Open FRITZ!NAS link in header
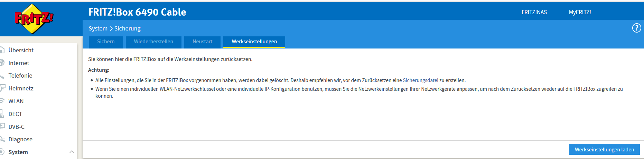 pyautogui.click(x=534, y=12)
